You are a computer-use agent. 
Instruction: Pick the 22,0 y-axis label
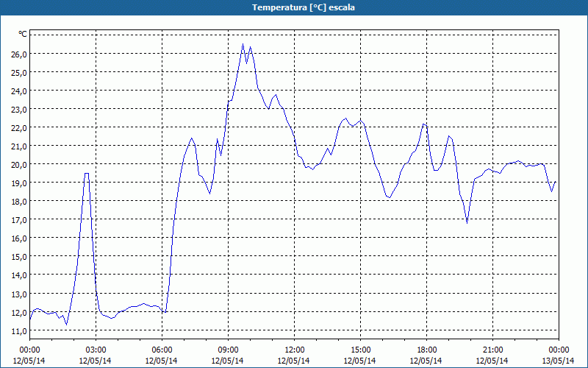coord(19,128)
